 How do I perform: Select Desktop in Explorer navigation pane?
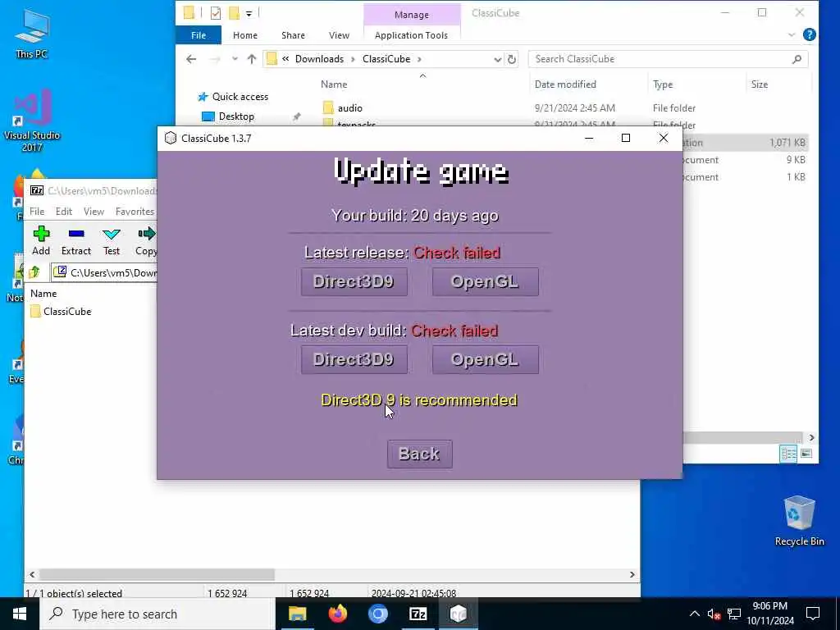(236, 116)
